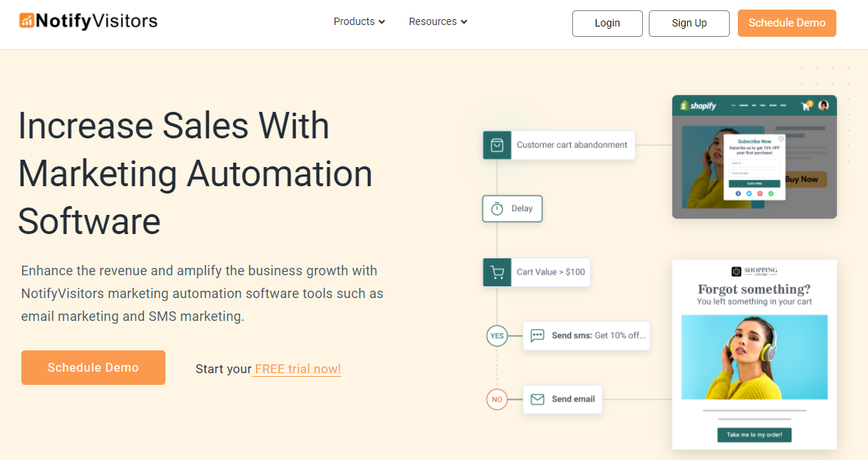Select the Cart Value shopping cart icon

coord(497,272)
